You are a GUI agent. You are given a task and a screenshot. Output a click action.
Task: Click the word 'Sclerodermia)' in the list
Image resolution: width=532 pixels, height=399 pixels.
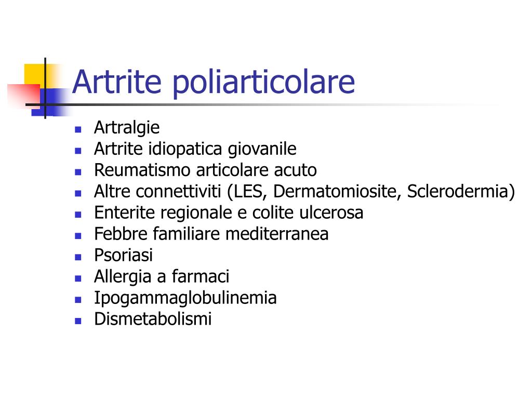pos(461,192)
